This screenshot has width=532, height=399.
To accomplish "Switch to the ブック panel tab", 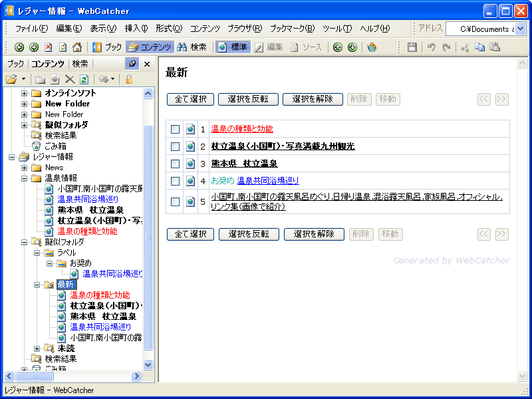I will pyautogui.click(x=16, y=64).
